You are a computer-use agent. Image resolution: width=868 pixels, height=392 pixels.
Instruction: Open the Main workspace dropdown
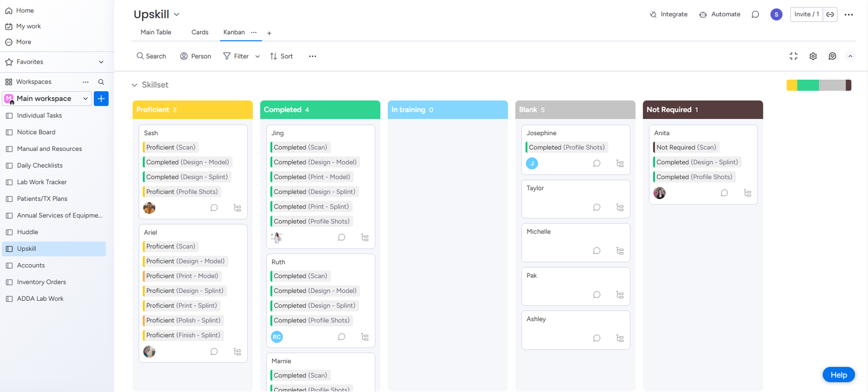click(85, 99)
